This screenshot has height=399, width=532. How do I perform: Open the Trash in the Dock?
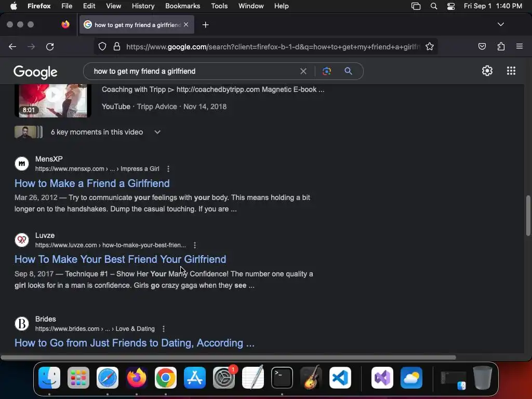(483, 378)
